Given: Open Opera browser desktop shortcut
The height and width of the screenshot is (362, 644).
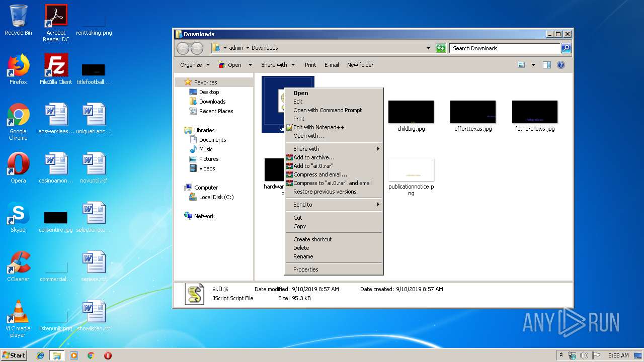Looking at the screenshot, I should click(x=18, y=168).
